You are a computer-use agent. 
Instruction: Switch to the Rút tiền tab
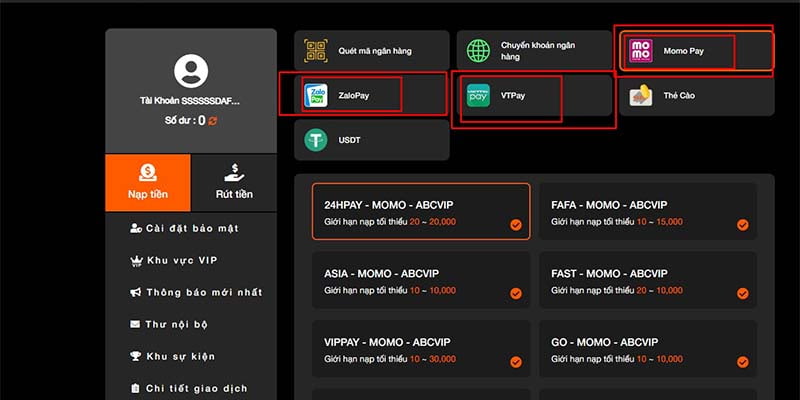233,183
